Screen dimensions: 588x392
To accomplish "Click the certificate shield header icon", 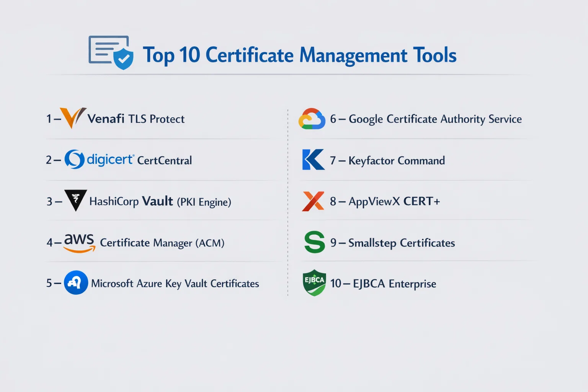I will 111,52.
